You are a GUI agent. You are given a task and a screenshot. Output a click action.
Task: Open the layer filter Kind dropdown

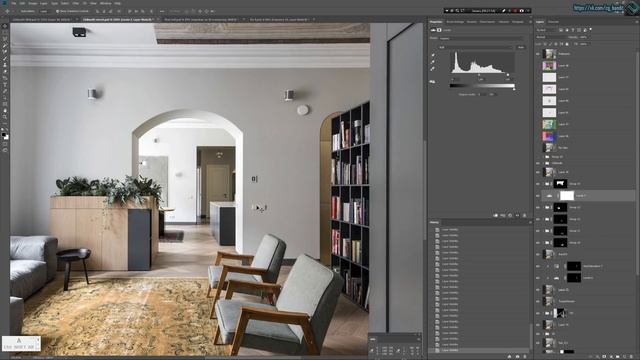click(x=545, y=30)
